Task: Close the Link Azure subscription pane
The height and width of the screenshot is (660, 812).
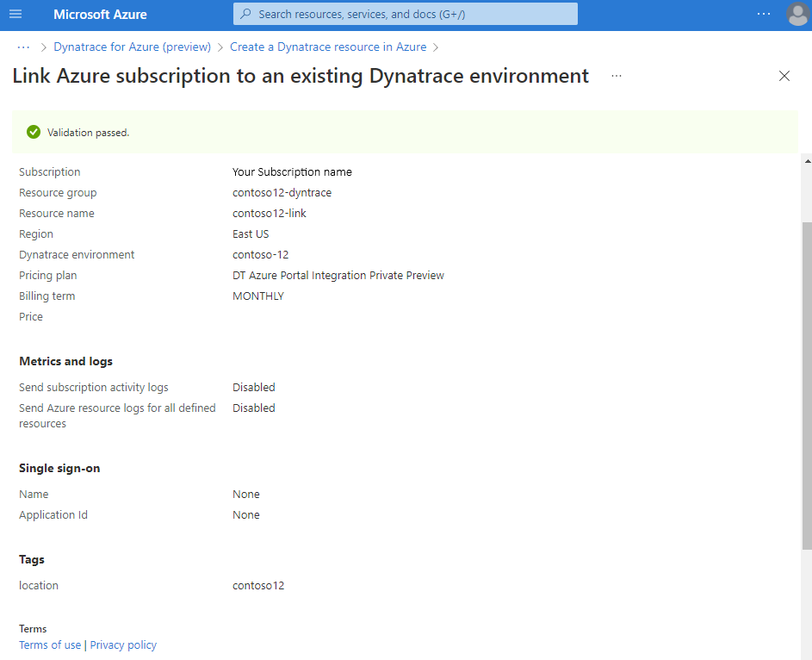Action: (x=784, y=76)
